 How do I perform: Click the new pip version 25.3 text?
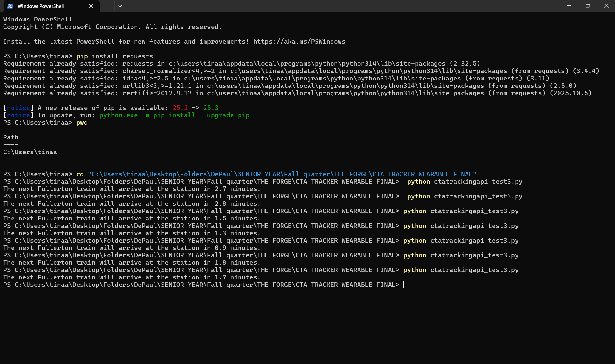[x=211, y=108]
